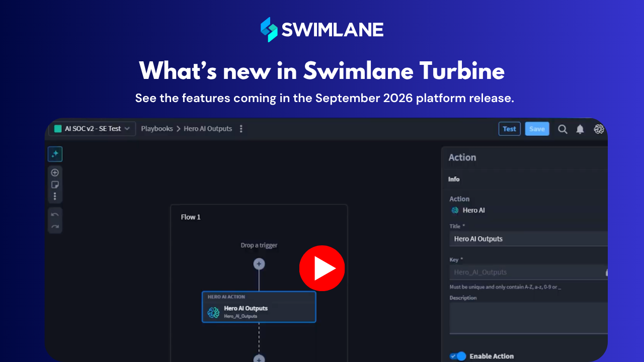Add a sticky note on canvas

(55, 185)
